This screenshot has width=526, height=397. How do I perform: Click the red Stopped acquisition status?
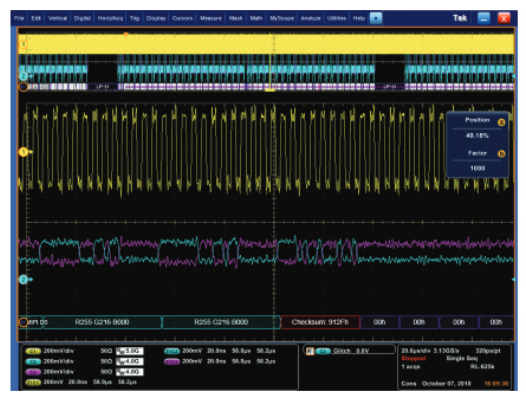pos(413,358)
